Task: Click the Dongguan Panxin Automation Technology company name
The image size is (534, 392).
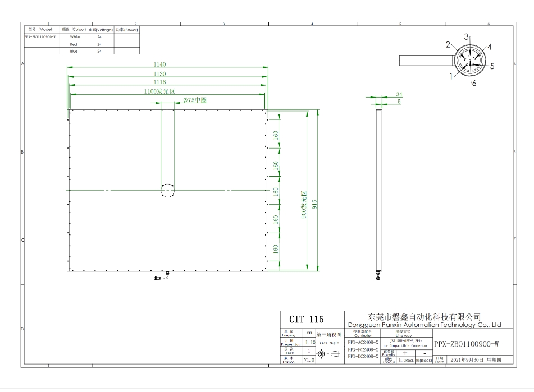Action: coord(424,325)
